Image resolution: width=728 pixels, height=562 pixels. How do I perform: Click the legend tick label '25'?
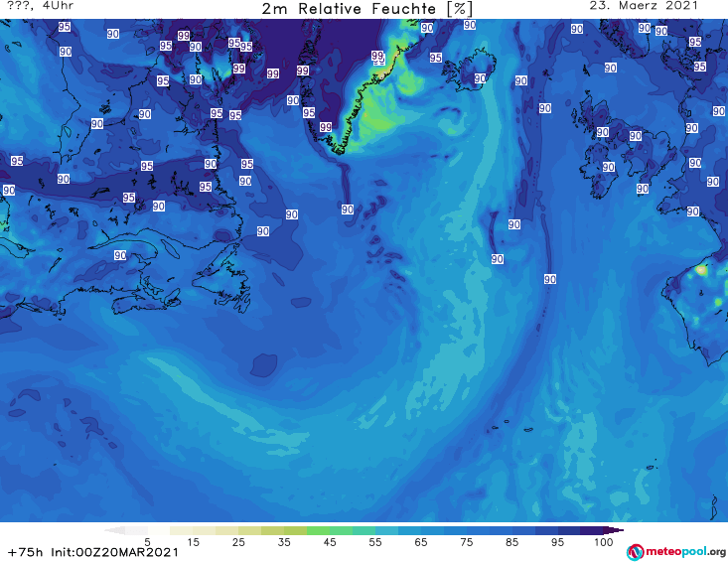(x=238, y=542)
